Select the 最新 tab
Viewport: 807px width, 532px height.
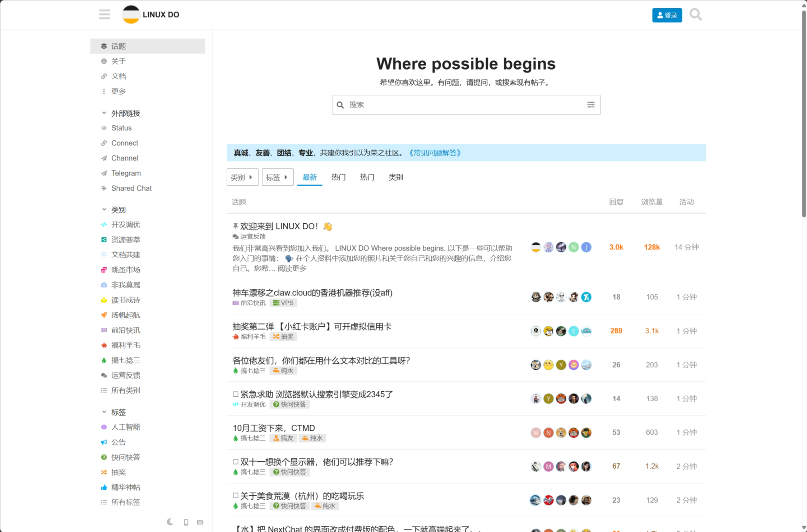[310, 177]
